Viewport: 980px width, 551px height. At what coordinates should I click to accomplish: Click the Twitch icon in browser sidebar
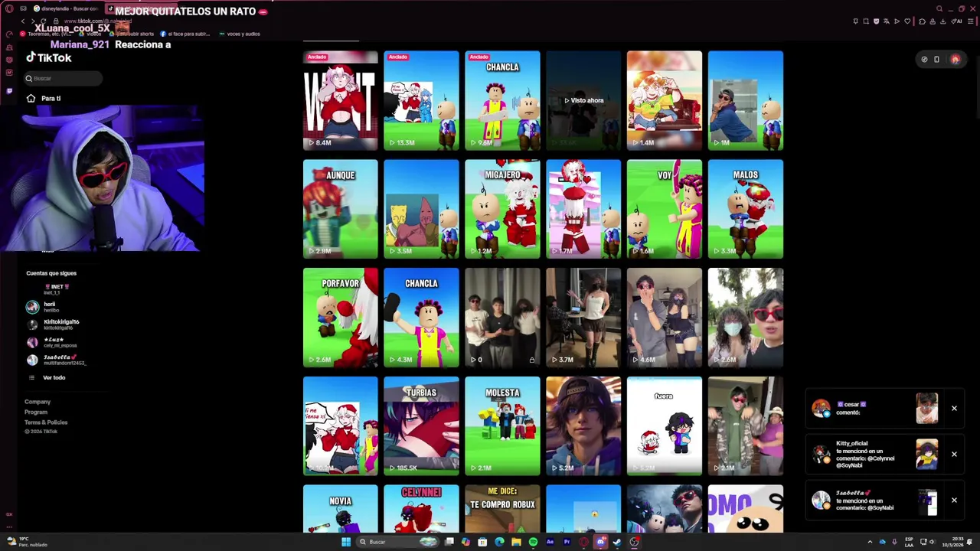(9, 90)
